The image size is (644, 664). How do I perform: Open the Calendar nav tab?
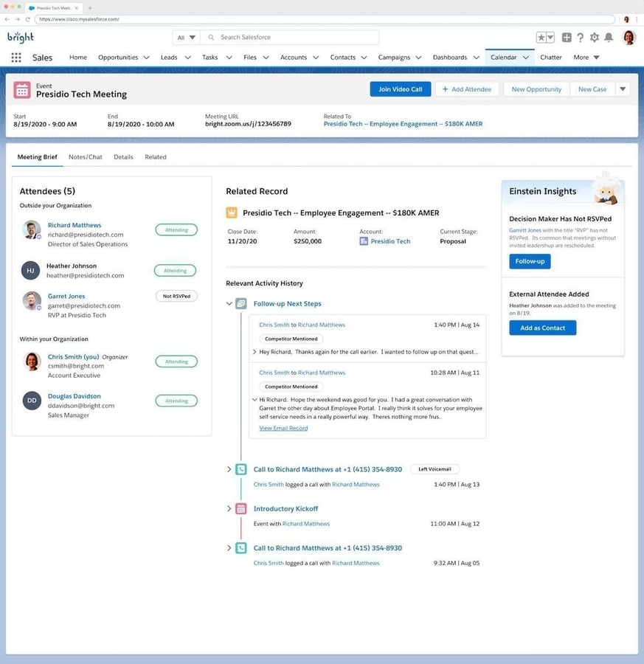(503, 57)
